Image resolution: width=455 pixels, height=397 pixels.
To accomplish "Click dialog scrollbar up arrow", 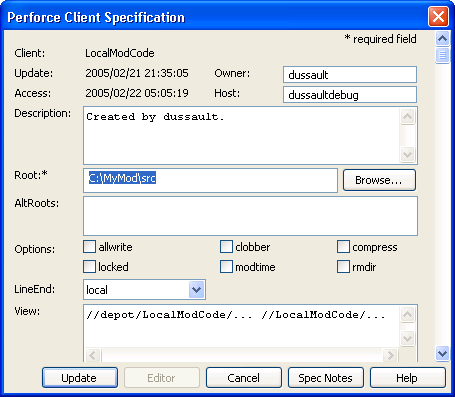I will click(x=442, y=39).
